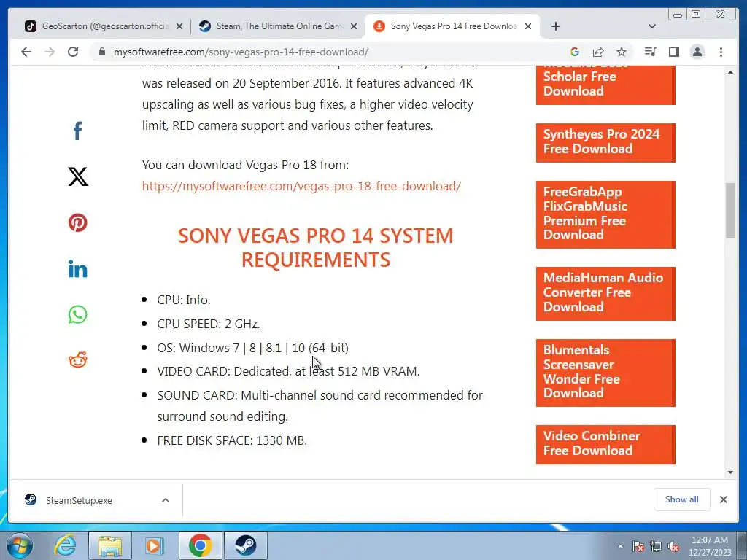Open downloaded SteamSetup.exe file

click(79, 500)
